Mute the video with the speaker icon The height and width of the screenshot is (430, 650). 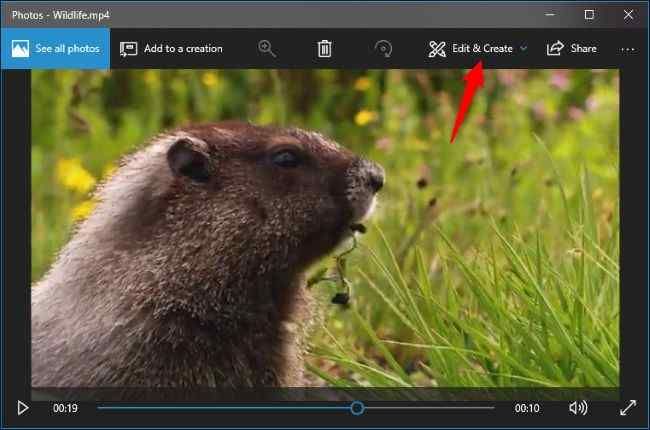point(578,408)
